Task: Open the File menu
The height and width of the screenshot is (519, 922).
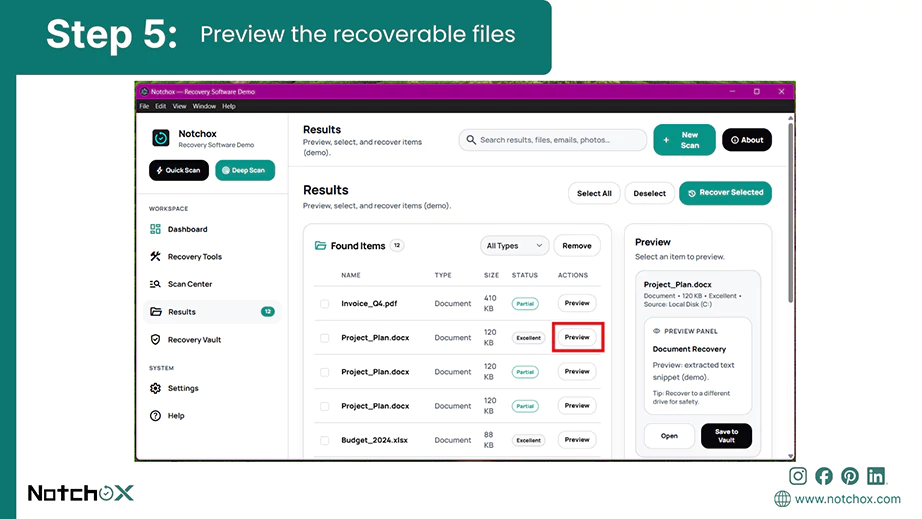Action: (x=144, y=106)
